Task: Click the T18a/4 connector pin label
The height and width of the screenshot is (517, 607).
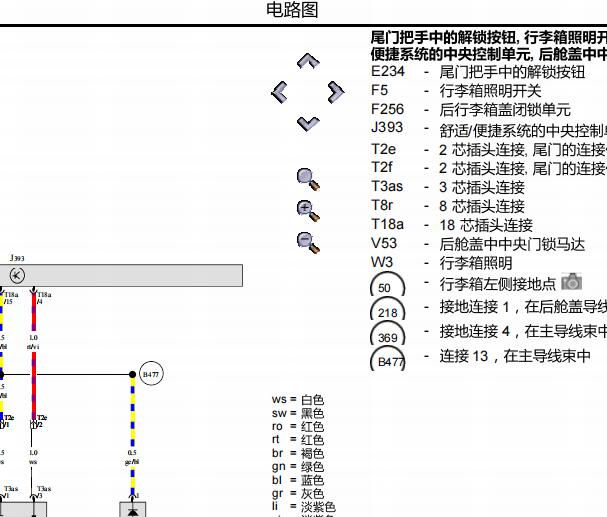Action: point(44,298)
